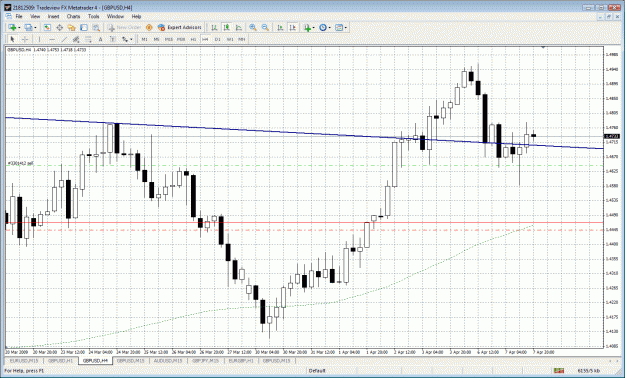Switch to the GBPUSD,H1 chart tab
This screenshot has height=378, width=625.
[x=60, y=360]
